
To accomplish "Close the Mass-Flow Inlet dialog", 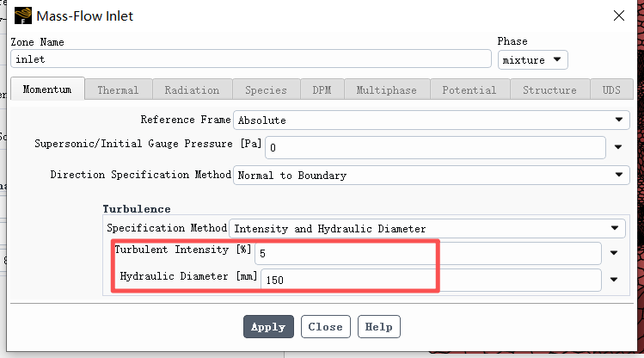I will tap(618, 15).
